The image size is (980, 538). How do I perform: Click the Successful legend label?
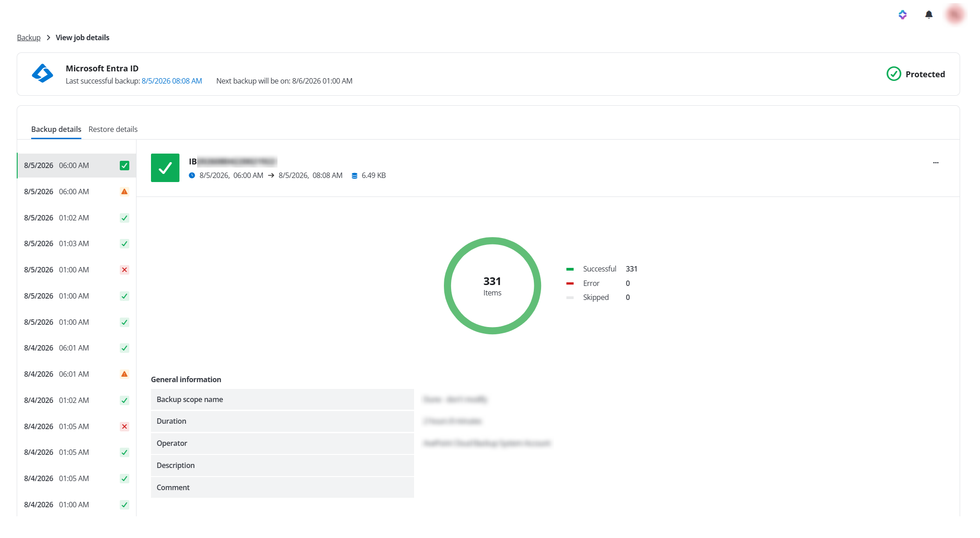click(599, 269)
